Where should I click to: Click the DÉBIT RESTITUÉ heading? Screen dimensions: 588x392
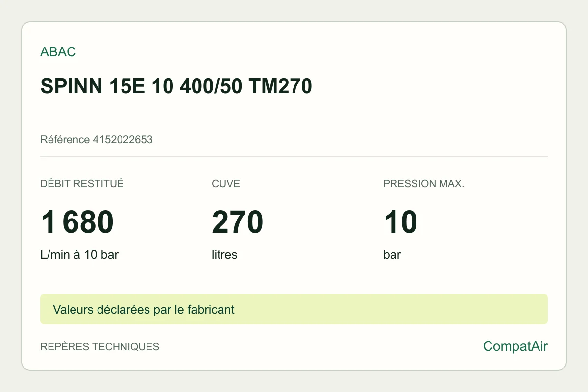click(x=82, y=184)
